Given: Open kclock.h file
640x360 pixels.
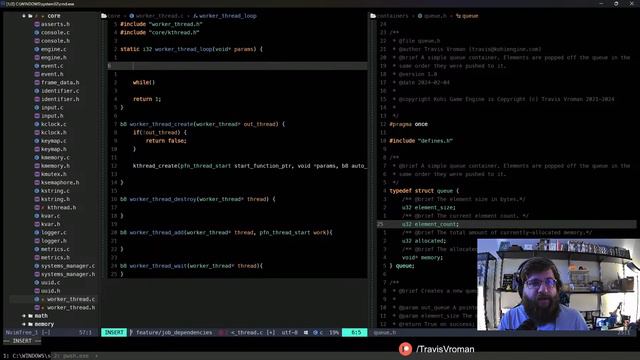Looking at the screenshot, I should [x=53, y=132].
